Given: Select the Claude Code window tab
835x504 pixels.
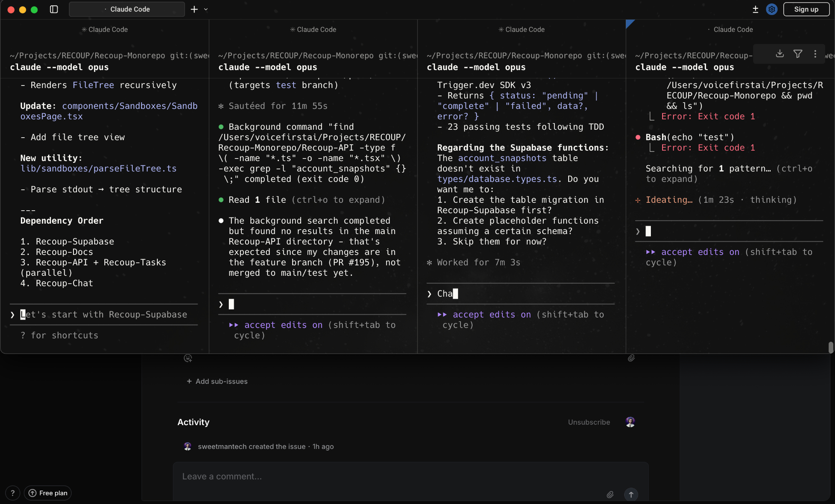Looking at the screenshot, I should point(127,9).
